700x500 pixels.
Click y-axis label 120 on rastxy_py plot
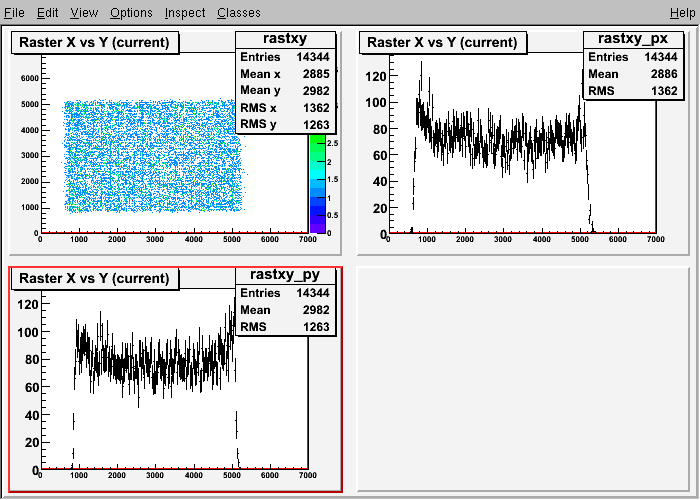coord(28,304)
